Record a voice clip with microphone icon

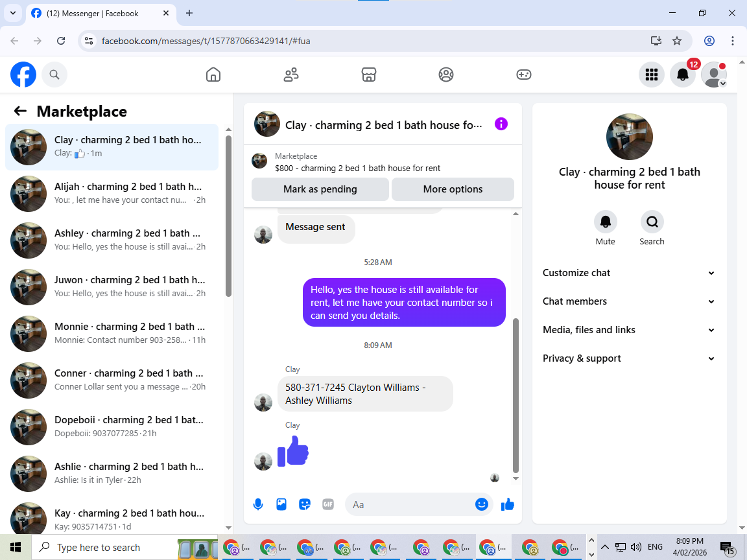tap(257, 504)
